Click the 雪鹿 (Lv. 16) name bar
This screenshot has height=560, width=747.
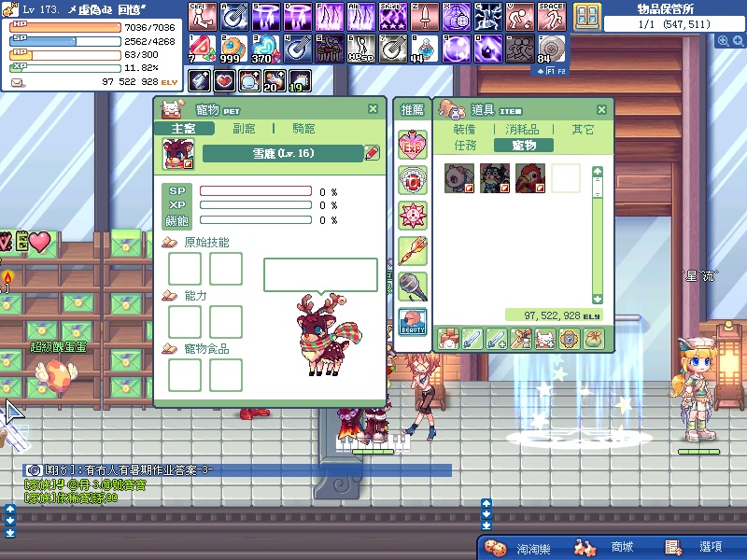(283, 153)
